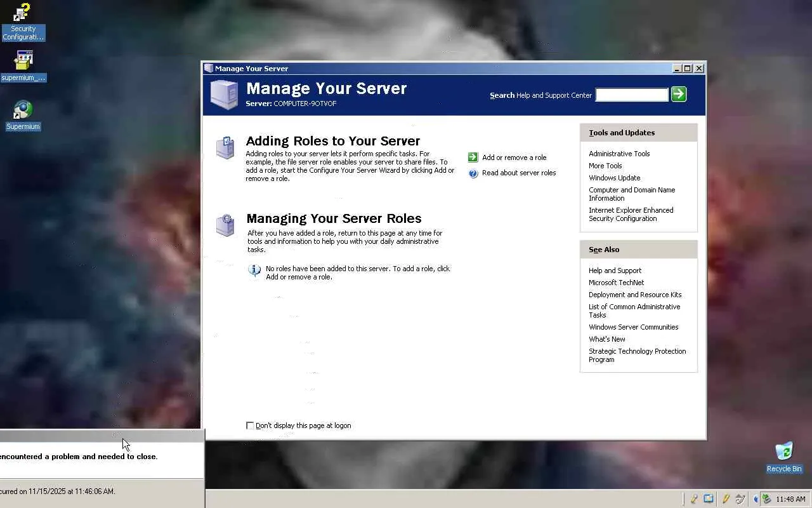
Task: Open the More Tools link
Action: click(605, 166)
